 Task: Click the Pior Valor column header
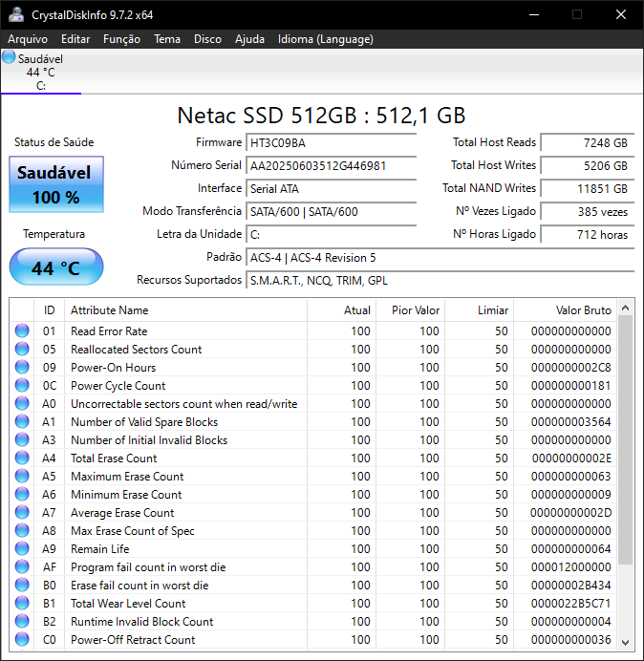click(410, 310)
